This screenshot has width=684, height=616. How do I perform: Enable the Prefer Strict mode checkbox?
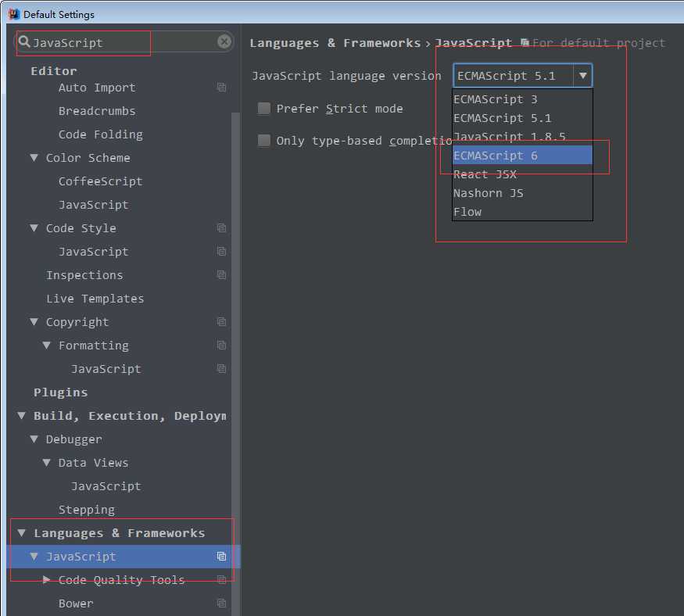tap(264, 109)
